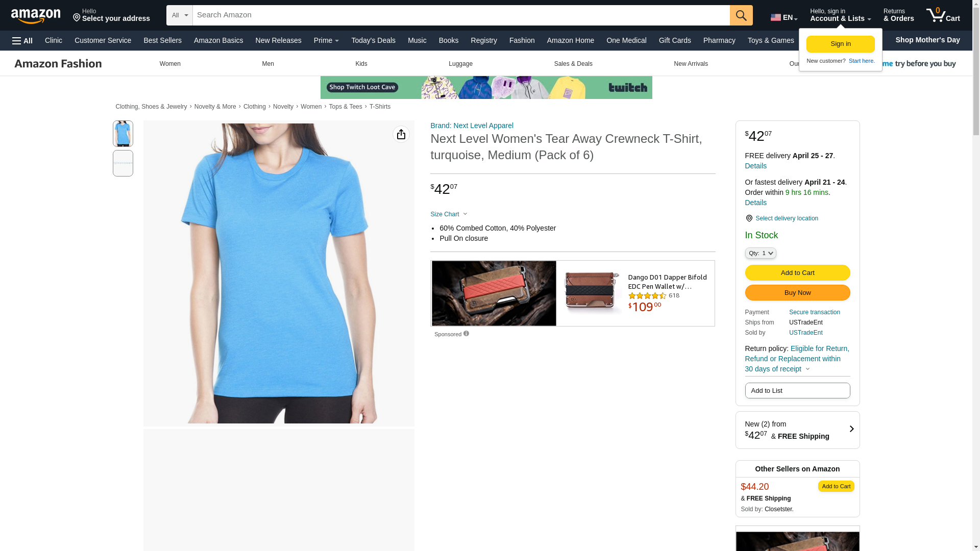Click the yellow Add to Cart button
980x551 pixels.
point(797,273)
